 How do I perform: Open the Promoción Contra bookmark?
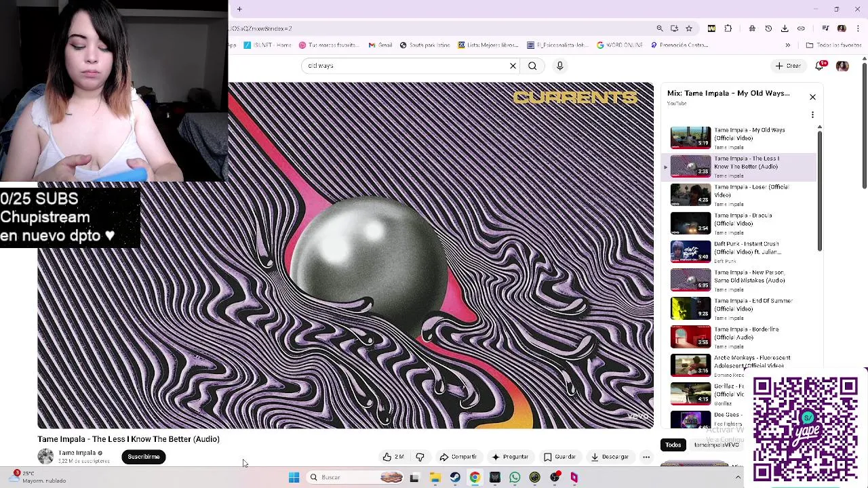(x=679, y=45)
